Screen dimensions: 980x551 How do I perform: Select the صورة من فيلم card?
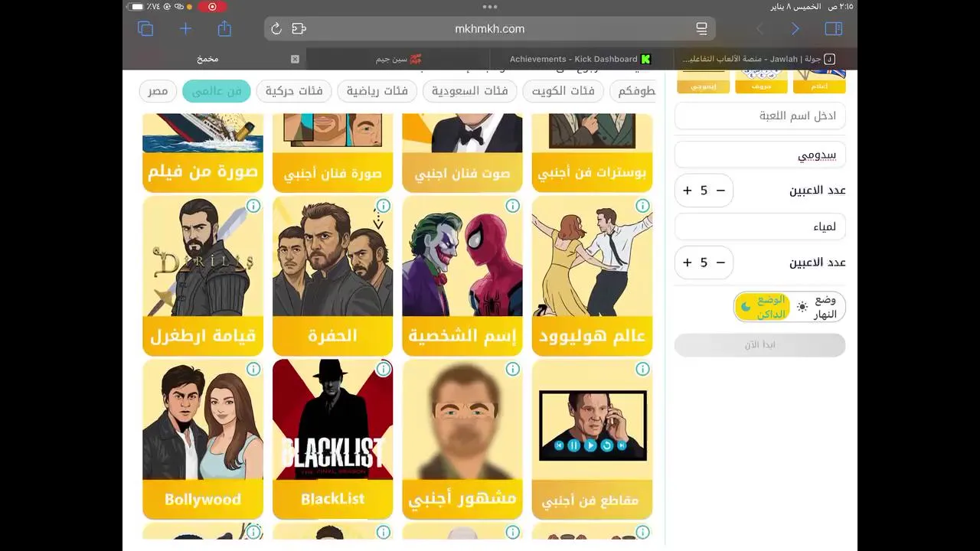pyautogui.click(x=203, y=153)
